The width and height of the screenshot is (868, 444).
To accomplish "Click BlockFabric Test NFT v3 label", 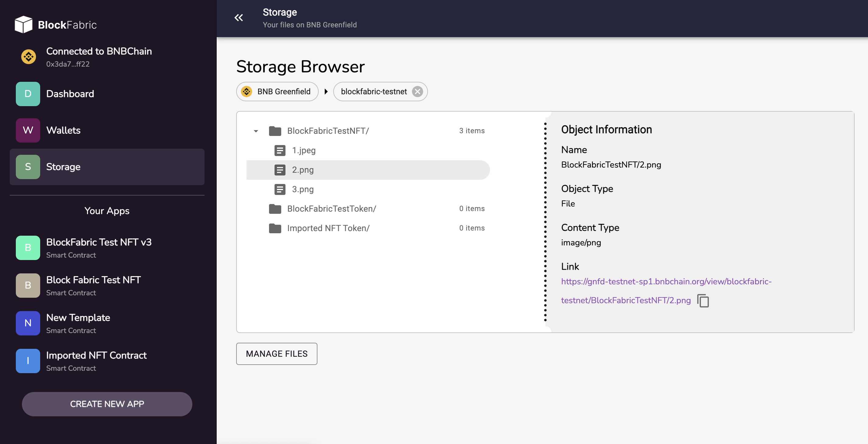I will click(99, 242).
